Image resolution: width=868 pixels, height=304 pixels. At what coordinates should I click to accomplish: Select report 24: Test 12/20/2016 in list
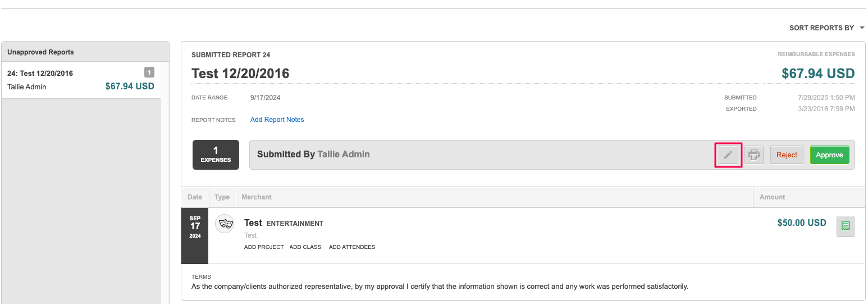tap(81, 80)
